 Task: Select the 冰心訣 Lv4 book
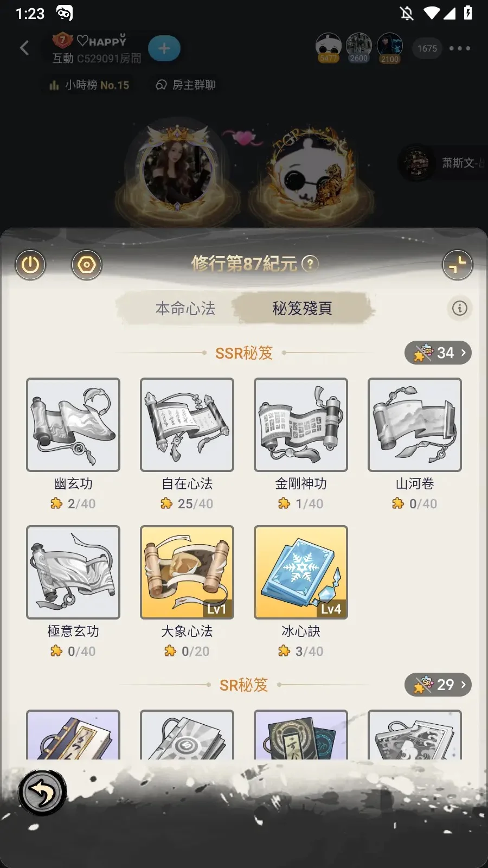click(x=301, y=572)
